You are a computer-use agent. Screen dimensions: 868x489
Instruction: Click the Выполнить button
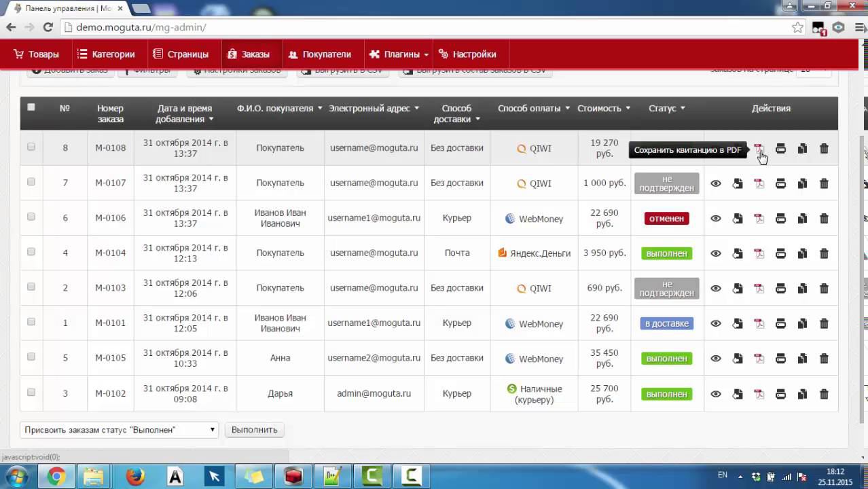[254, 430]
